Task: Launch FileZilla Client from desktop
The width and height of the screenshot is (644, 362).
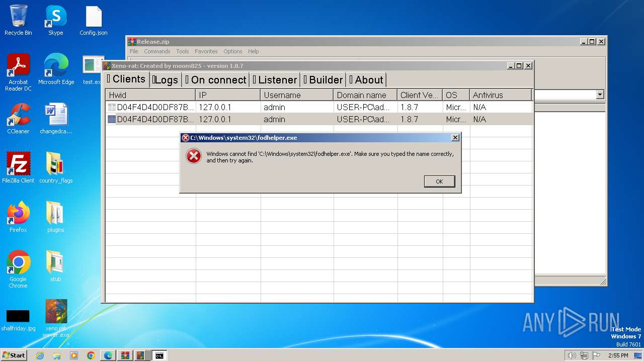Action: point(18,168)
